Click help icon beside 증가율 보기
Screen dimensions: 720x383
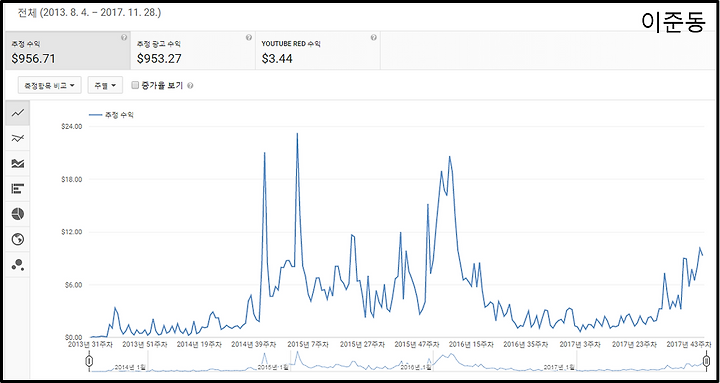click(190, 85)
